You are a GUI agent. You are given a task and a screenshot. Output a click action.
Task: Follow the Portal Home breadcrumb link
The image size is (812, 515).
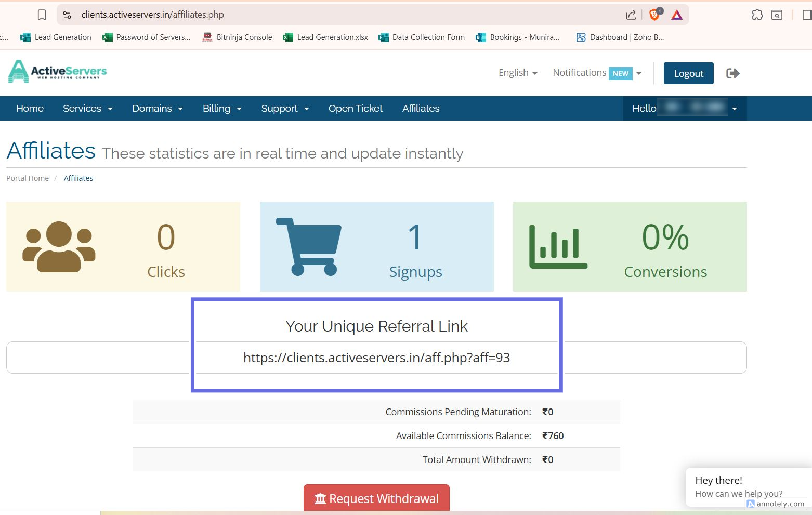[28, 178]
